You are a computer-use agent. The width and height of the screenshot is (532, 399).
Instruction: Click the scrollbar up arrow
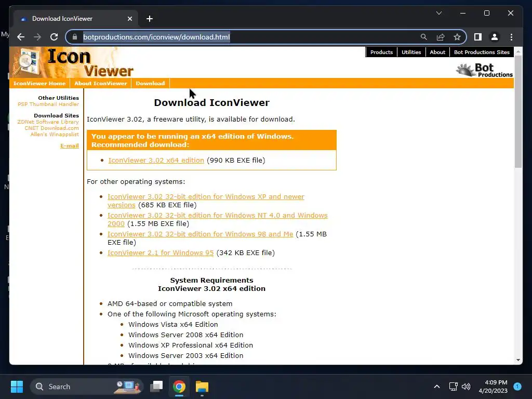click(x=518, y=51)
